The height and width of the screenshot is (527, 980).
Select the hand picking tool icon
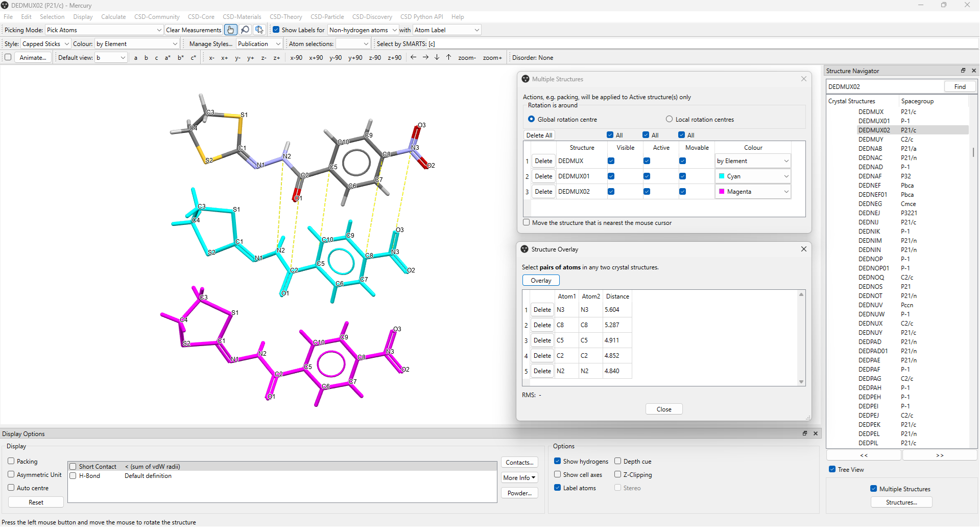[x=231, y=30]
